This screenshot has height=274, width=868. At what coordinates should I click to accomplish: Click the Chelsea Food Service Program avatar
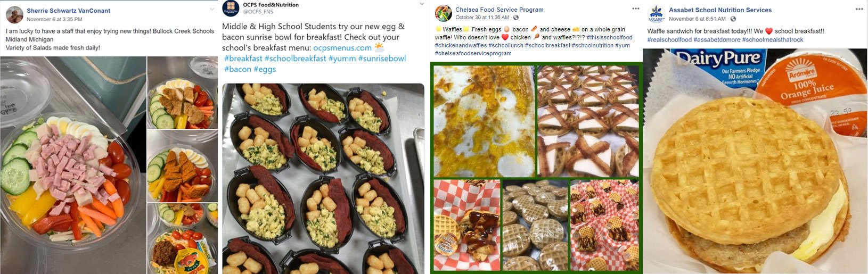click(444, 13)
